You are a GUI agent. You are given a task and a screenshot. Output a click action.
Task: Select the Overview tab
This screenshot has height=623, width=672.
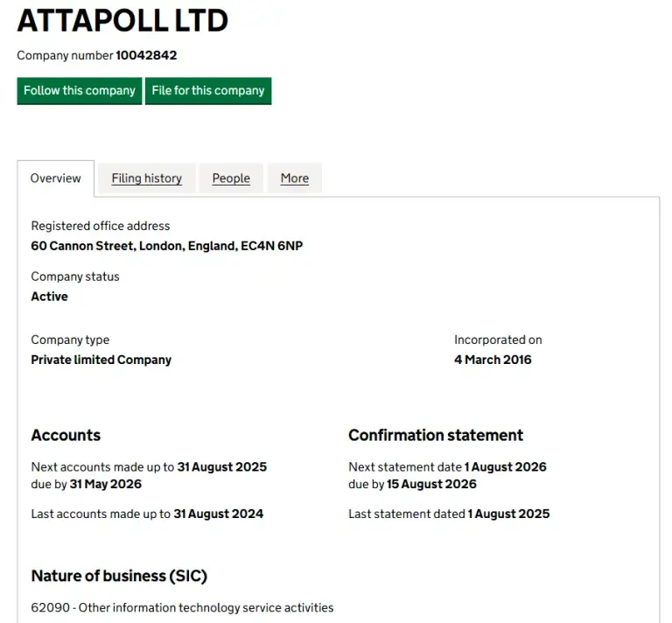[x=56, y=178]
